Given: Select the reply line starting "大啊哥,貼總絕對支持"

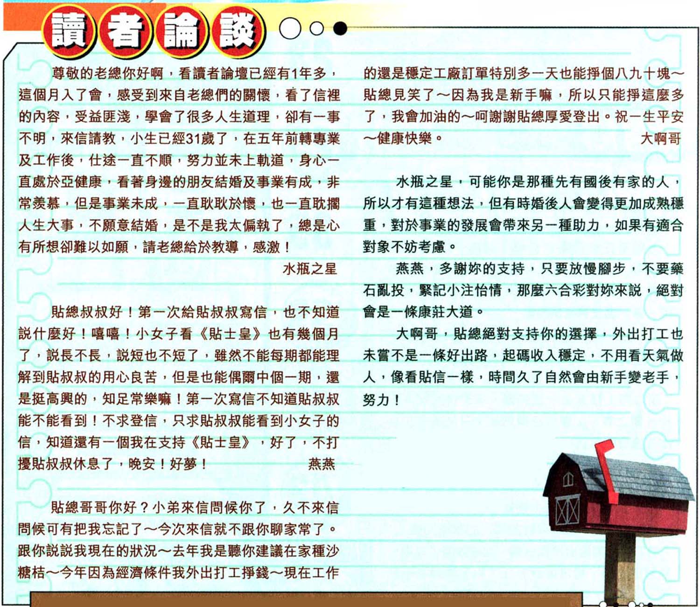Looking at the screenshot, I should [540, 334].
